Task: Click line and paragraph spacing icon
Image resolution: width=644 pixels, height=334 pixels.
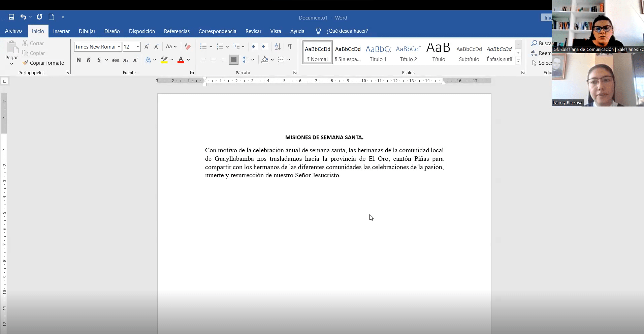Action: [246, 60]
